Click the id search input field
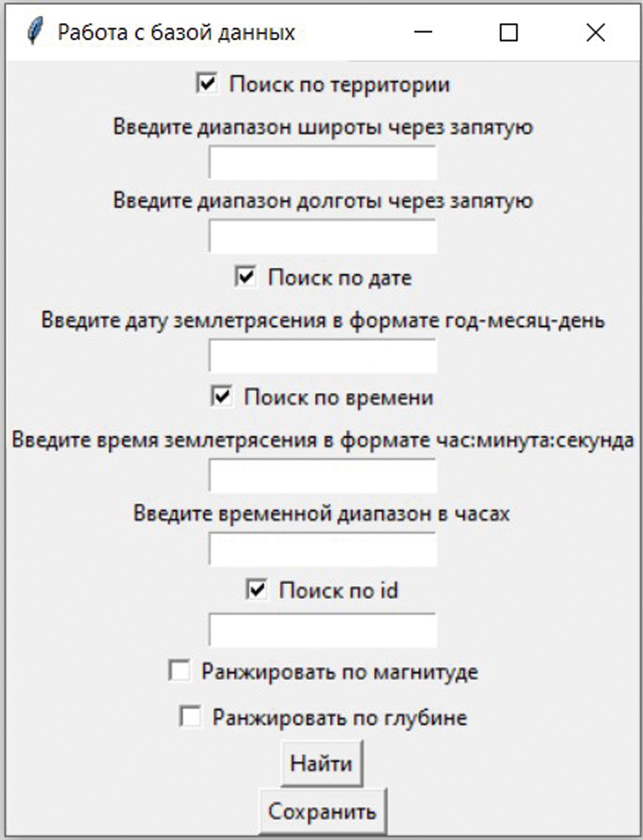Viewport: 643px width, 840px height. 323,630
